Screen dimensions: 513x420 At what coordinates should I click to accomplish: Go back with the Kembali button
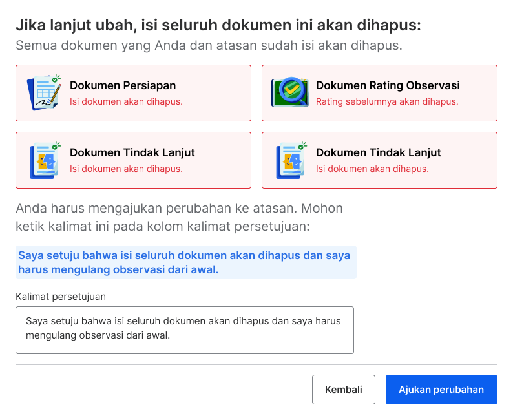[x=344, y=390]
